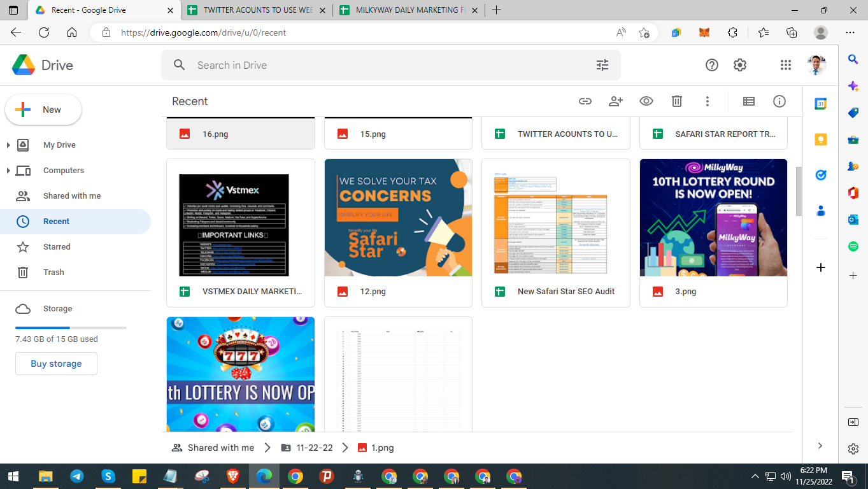The width and height of the screenshot is (868, 489).
Task: Select the 12.png Safari Star thumbnail
Action: 398,218
